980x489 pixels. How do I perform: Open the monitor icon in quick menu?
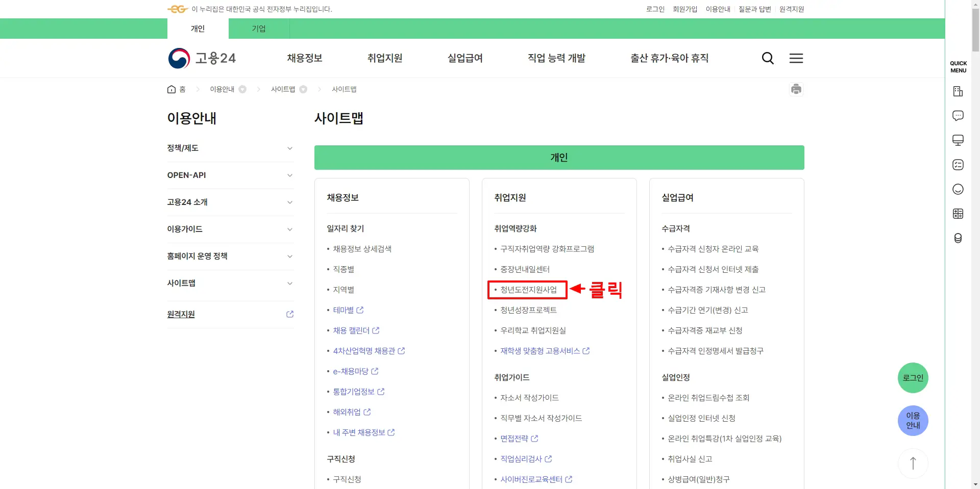pos(958,140)
